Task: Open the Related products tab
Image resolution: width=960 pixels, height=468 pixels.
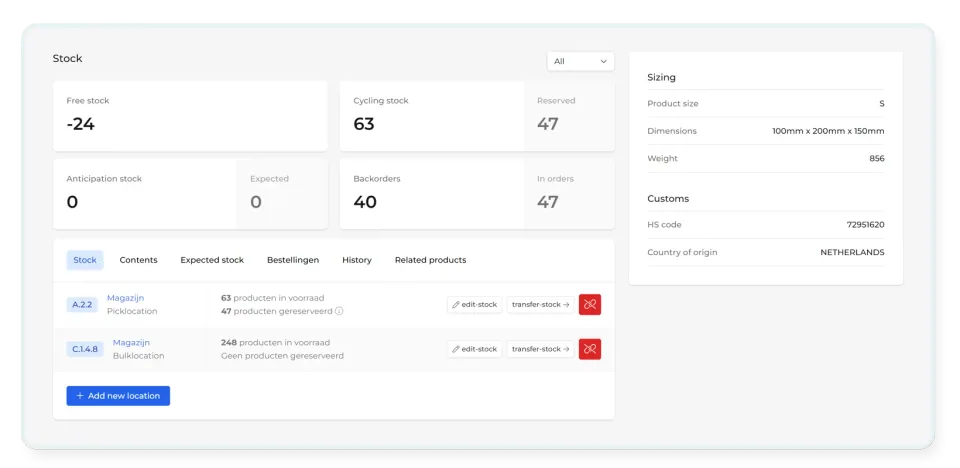Action: coord(430,260)
